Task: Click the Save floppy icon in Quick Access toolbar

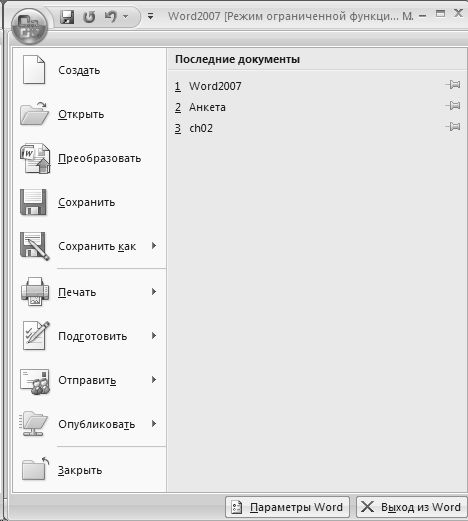Action: tap(67, 17)
